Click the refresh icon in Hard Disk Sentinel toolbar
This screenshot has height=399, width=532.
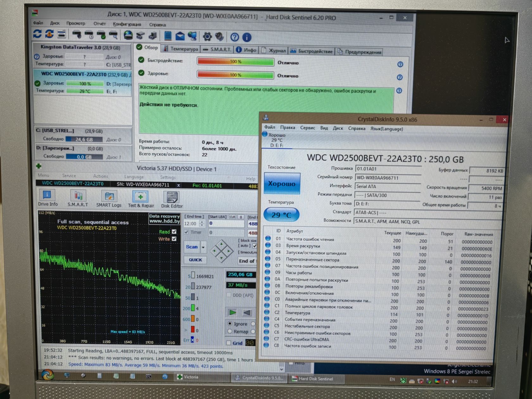37,34
